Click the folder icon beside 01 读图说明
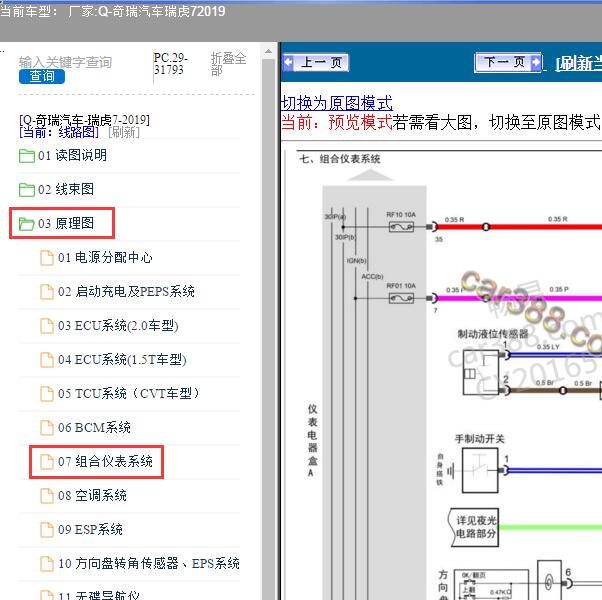The image size is (602, 600). 27,156
